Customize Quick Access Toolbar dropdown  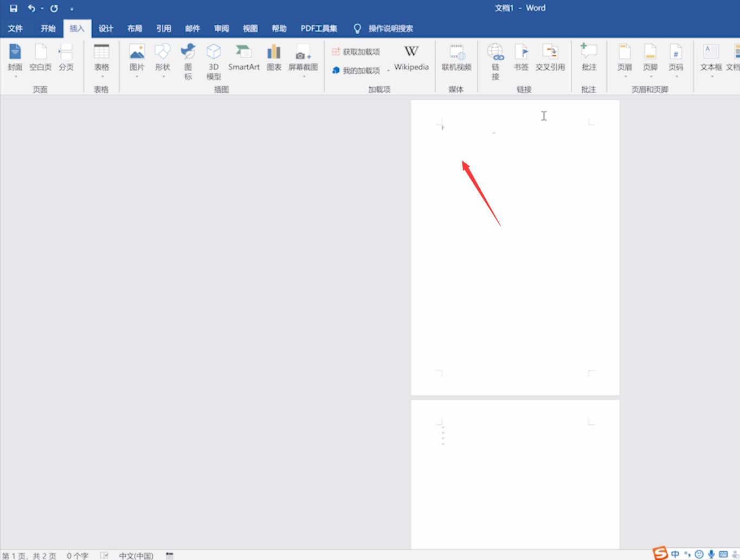72,9
